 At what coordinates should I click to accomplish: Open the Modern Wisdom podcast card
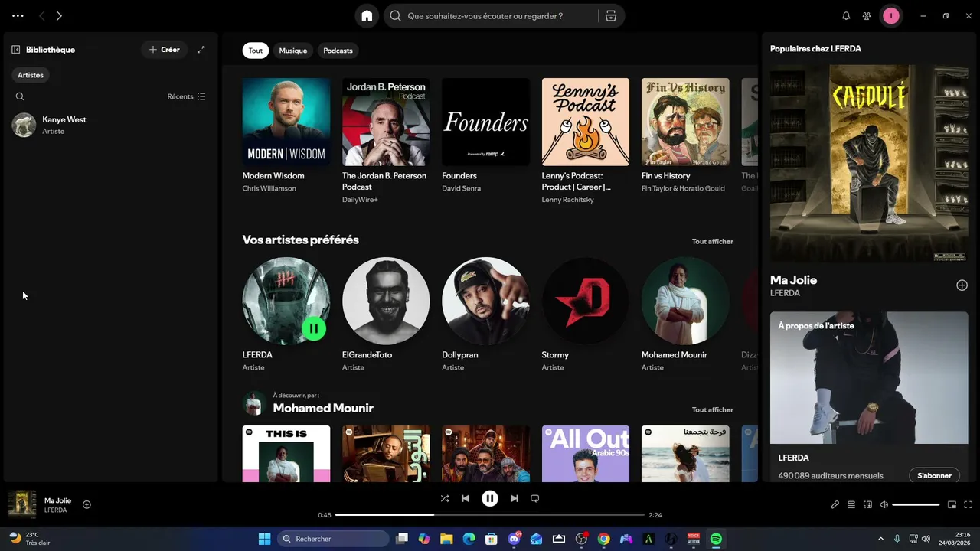(286, 135)
